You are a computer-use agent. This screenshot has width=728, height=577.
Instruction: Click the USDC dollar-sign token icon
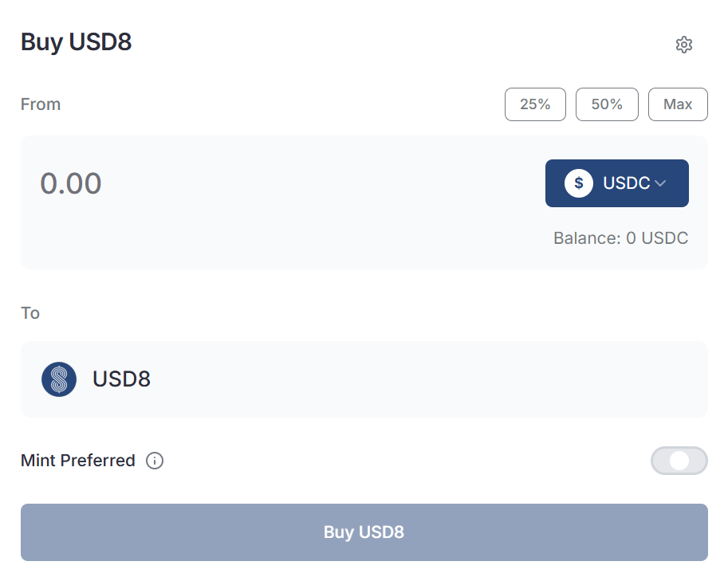tap(578, 183)
